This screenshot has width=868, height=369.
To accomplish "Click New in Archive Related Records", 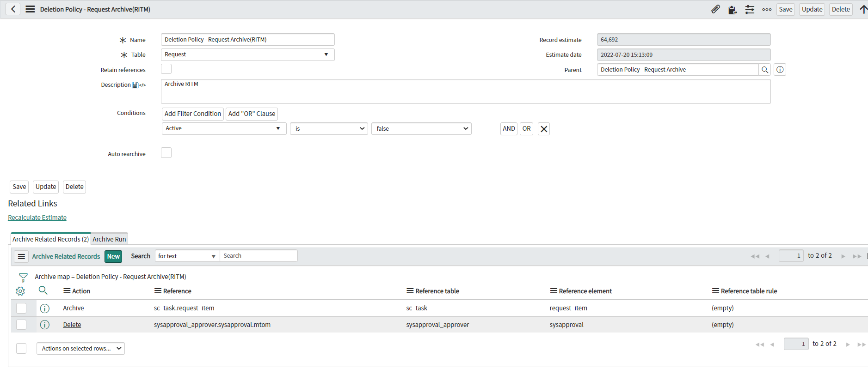I will 113,256.
